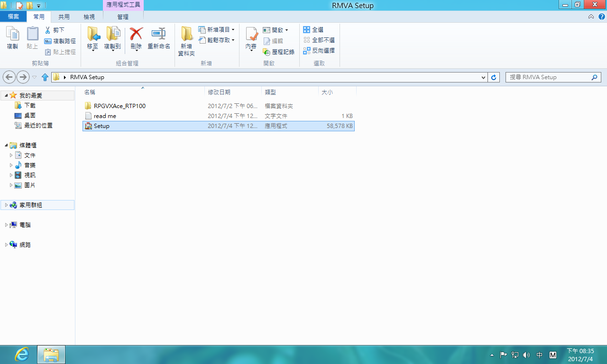
Task: Click the Forward navigation arrow
Action: [x=23, y=77]
